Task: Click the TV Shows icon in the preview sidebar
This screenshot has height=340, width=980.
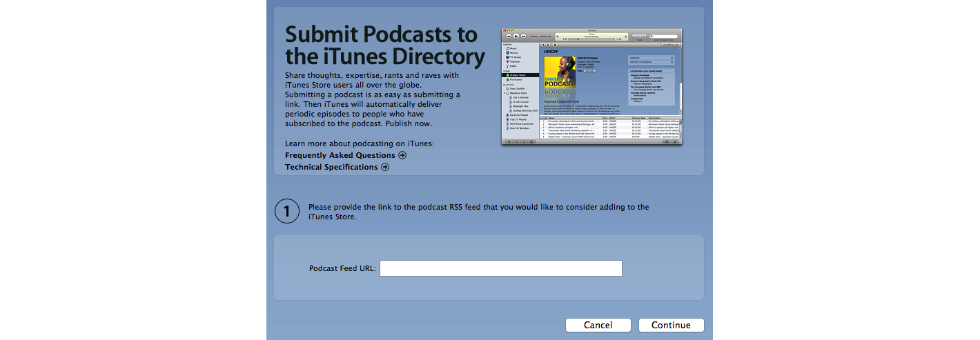Action: (x=507, y=57)
